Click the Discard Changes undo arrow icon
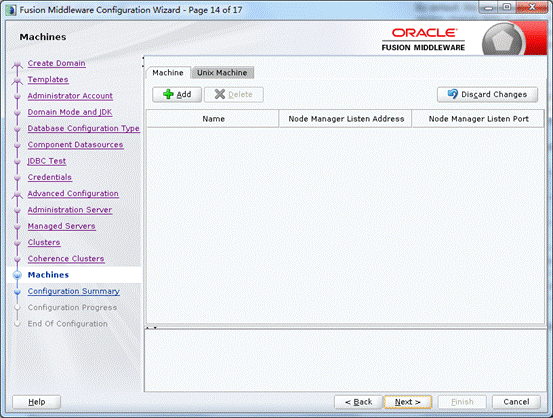Screen dimensions: 553x418 point(452,94)
